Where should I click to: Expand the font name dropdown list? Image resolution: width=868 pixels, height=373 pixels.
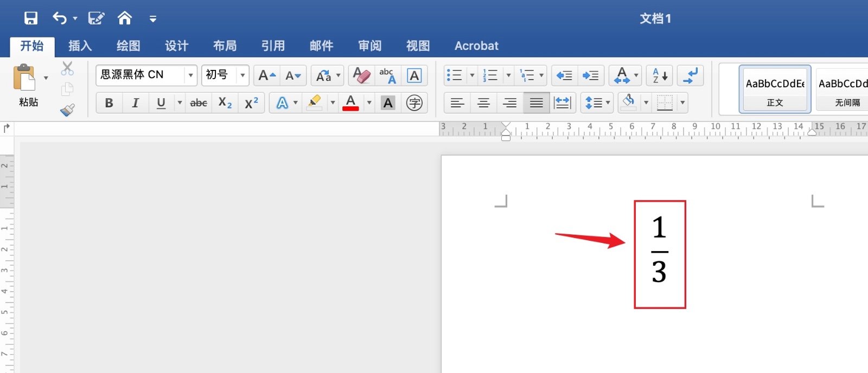click(190, 75)
